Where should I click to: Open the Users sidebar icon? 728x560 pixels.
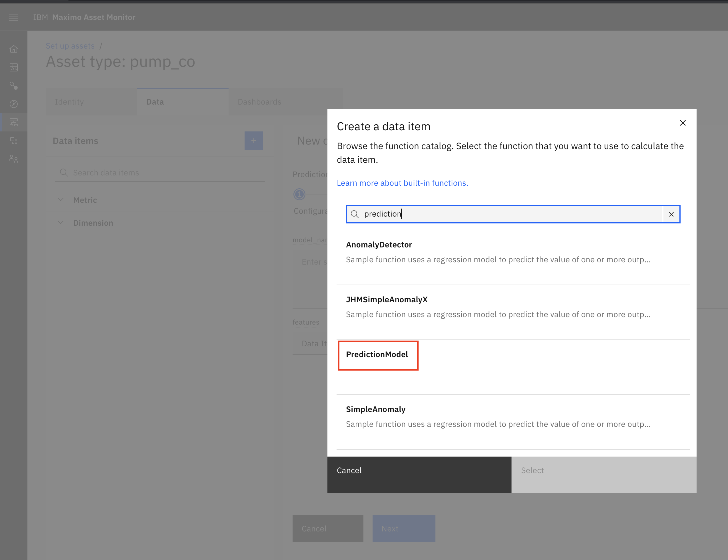14,159
